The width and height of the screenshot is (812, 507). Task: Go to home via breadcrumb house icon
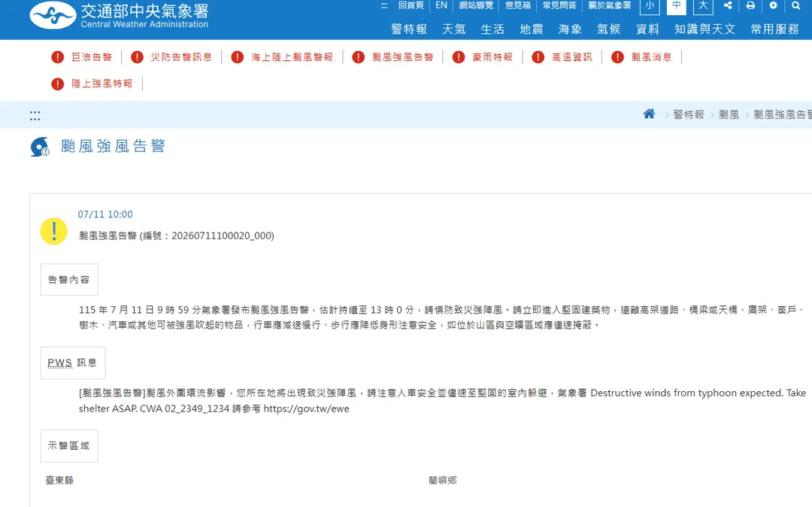[649, 114]
